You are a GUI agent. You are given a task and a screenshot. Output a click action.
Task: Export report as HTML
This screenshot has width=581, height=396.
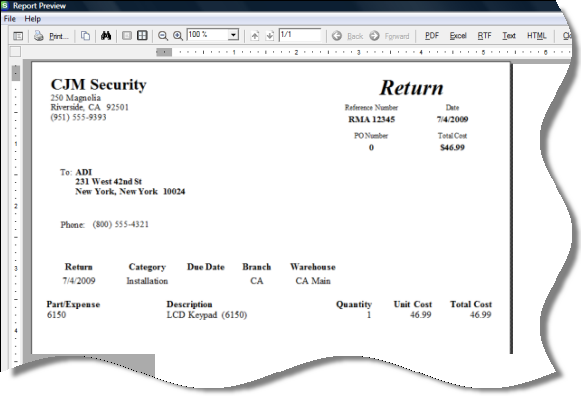(537, 36)
